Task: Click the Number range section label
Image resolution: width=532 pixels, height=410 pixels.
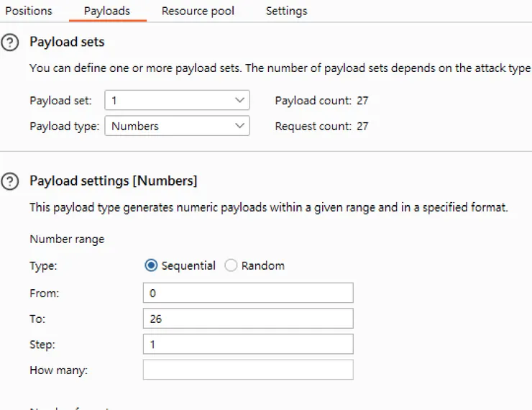Action: tap(67, 240)
